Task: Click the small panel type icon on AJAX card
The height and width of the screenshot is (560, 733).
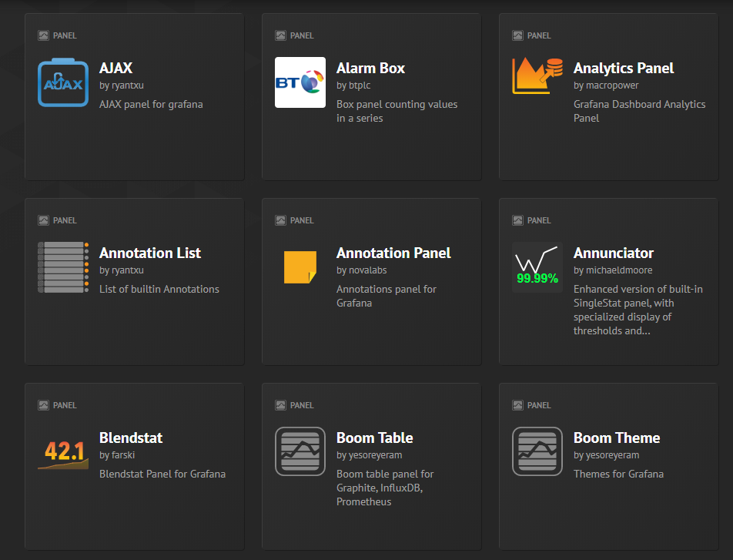Action: pos(43,35)
